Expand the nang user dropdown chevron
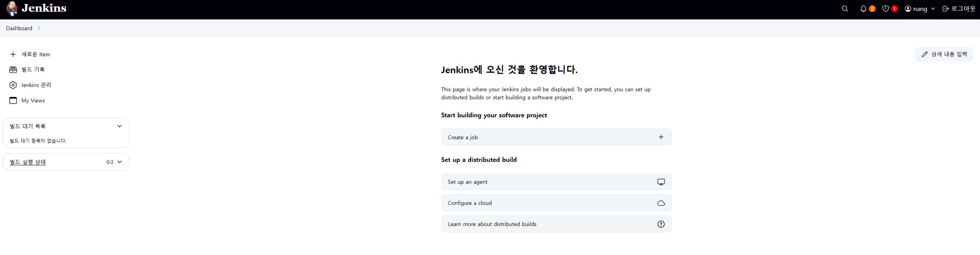980x255 pixels. [933, 9]
